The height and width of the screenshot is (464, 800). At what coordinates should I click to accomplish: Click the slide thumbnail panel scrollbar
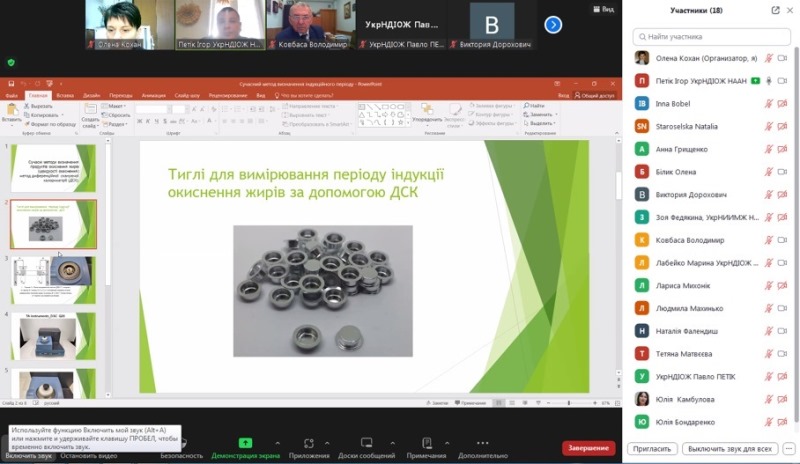(108, 214)
